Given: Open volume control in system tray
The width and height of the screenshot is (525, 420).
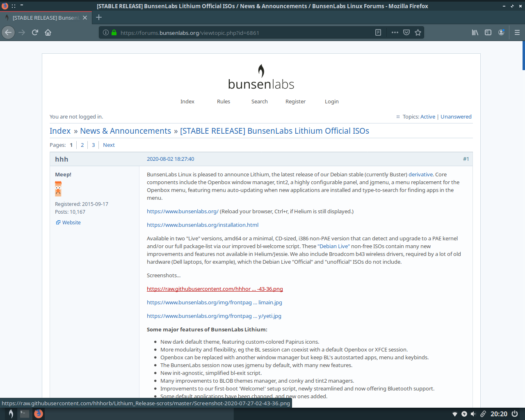Looking at the screenshot, I should click(x=473, y=414).
